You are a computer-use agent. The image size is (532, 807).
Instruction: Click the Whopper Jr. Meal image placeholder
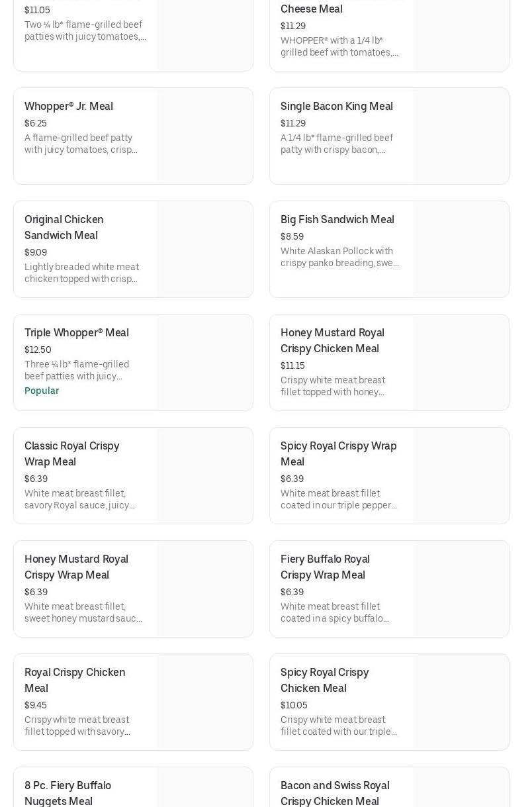(x=204, y=136)
